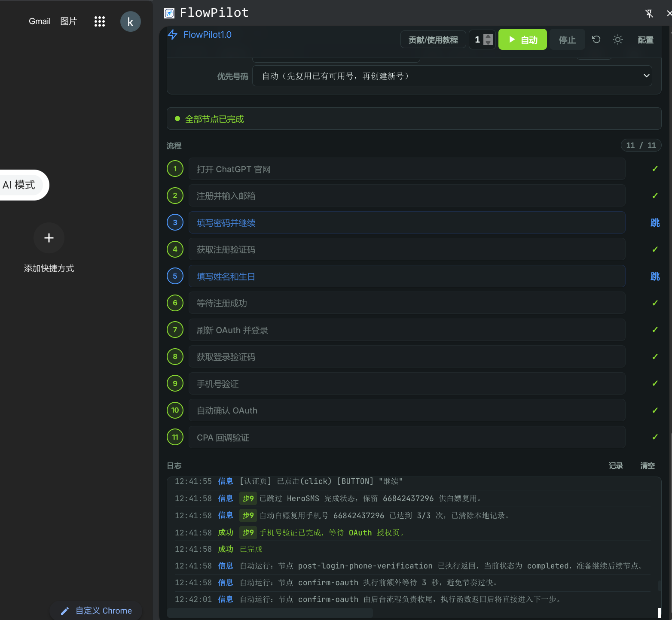The width and height of the screenshot is (672, 620).
Task: Open the 图片 link
Action: coord(69,21)
